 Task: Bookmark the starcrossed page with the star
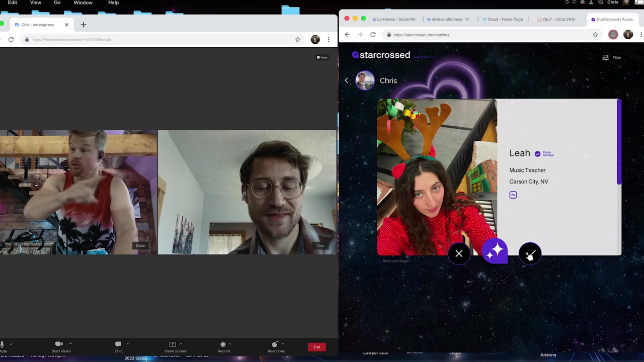point(595,35)
